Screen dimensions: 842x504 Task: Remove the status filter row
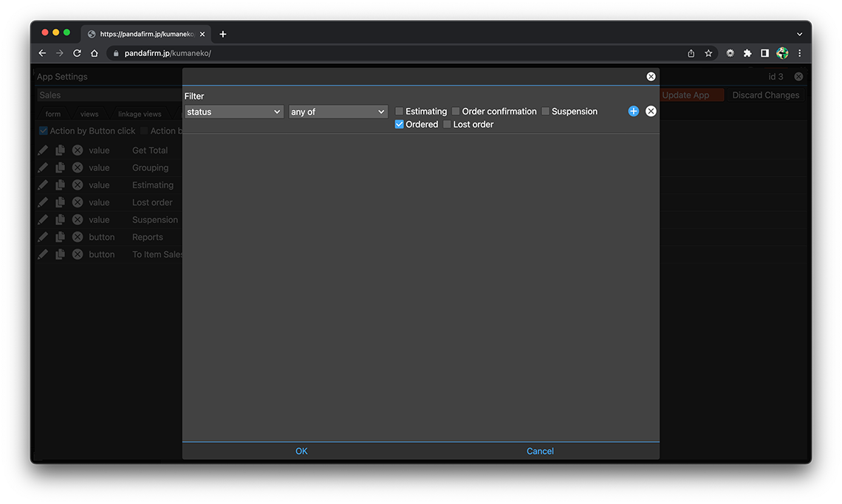(x=651, y=111)
